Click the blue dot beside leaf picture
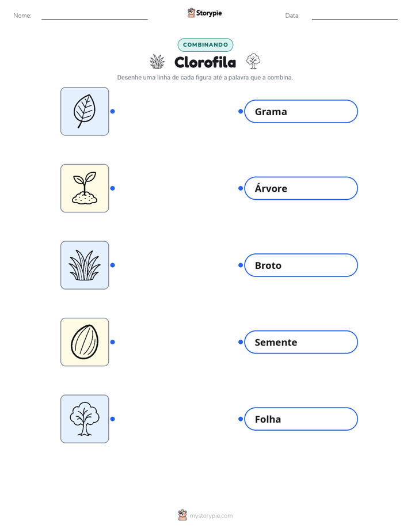The width and height of the screenshot is (411, 532). tap(113, 111)
